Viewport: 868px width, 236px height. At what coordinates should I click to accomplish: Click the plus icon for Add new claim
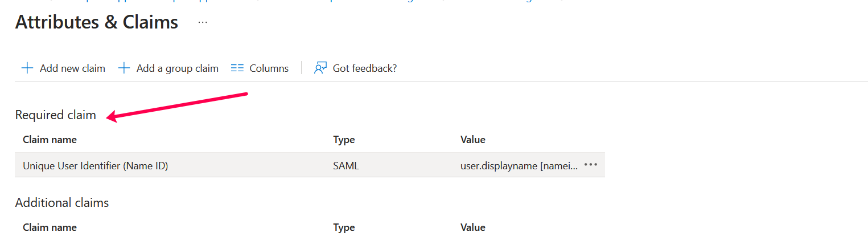pos(27,68)
